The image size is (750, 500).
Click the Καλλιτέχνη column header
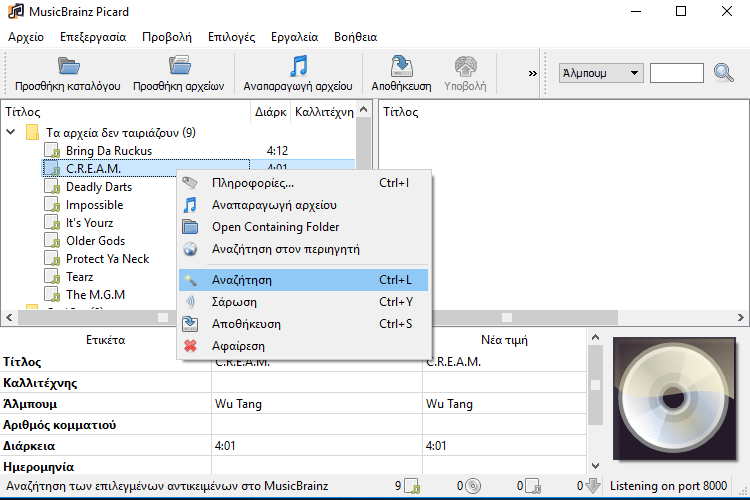point(324,112)
